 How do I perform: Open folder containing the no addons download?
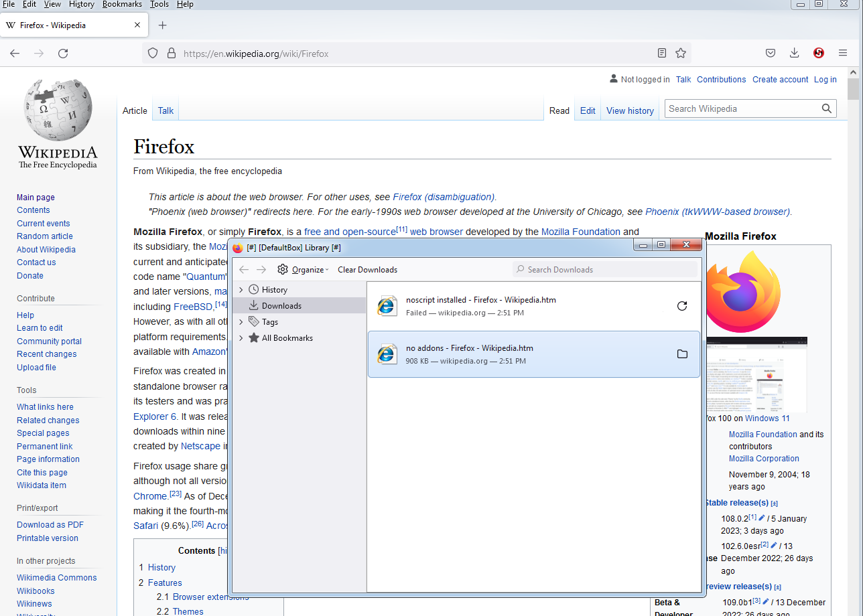[682, 354]
